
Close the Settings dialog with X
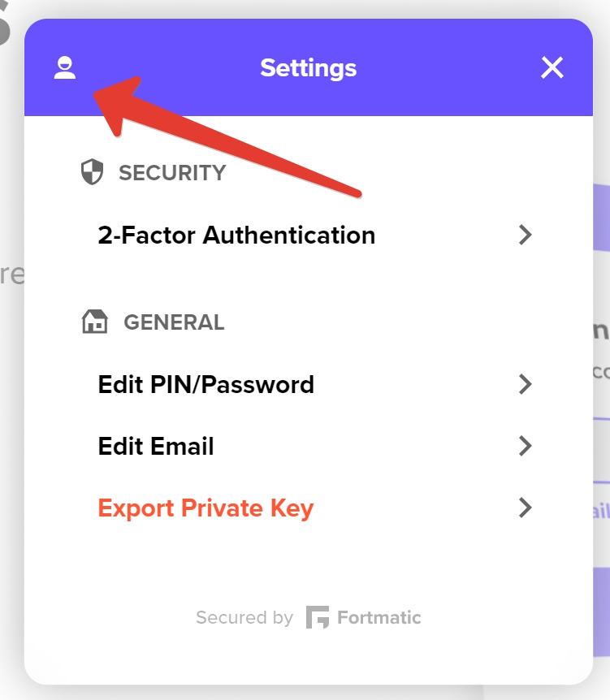[552, 67]
